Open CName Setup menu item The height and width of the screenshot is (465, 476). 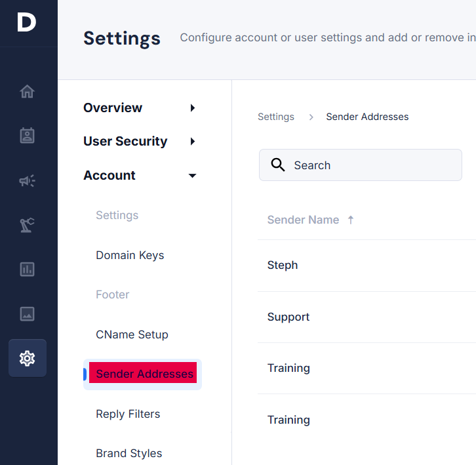132,334
